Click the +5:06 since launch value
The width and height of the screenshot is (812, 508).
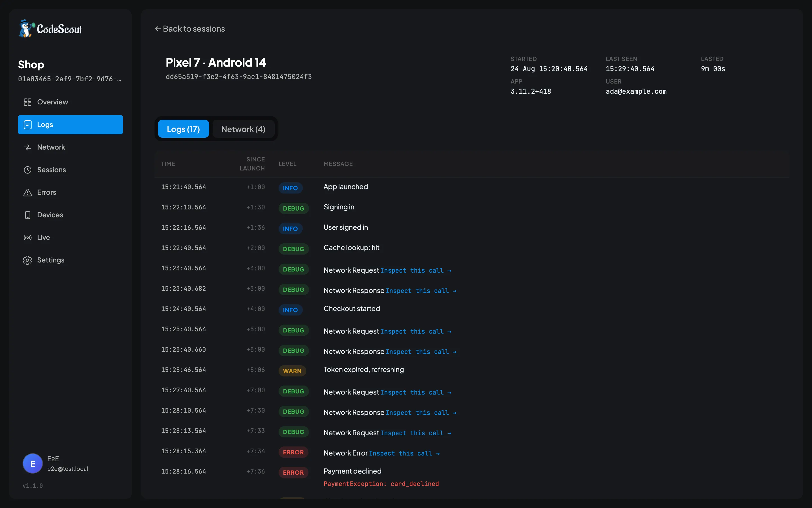coord(256,370)
